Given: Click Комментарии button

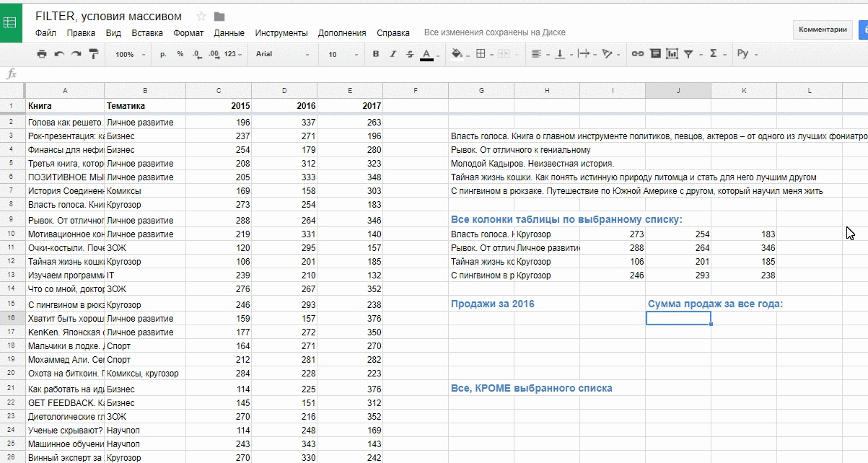Looking at the screenshot, I should point(823,30).
